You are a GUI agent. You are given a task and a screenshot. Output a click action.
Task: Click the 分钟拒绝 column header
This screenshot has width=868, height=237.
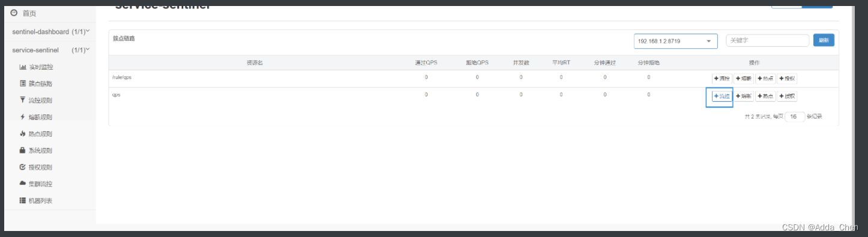(x=649, y=63)
